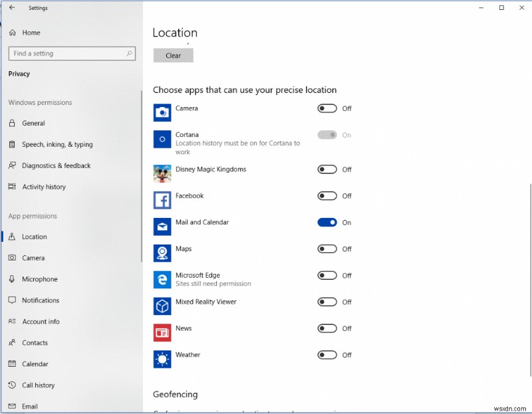Select the Mixed Reality Viewer icon
Viewport: 532px width, 414px height.
(x=162, y=306)
